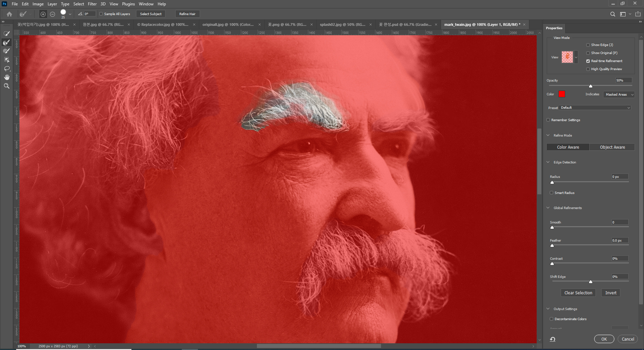Click the zoom percentage field in status bar

pyautogui.click(x=22, y=346)
